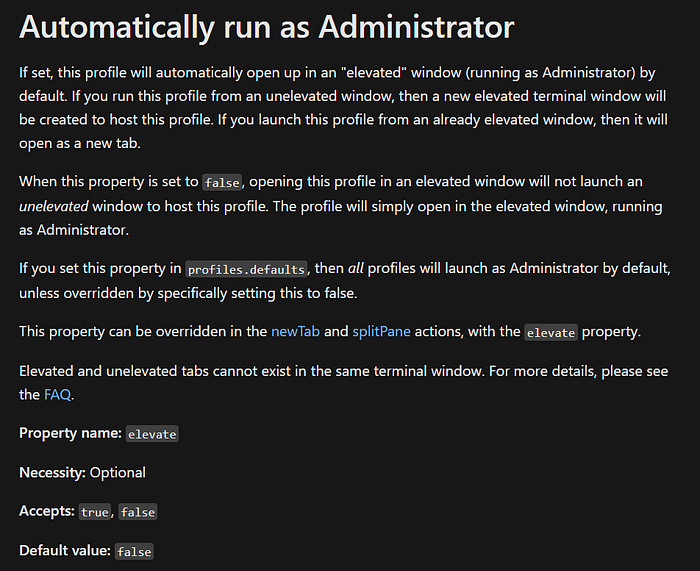Follow the FAQ link

click(x=57, y=395)
